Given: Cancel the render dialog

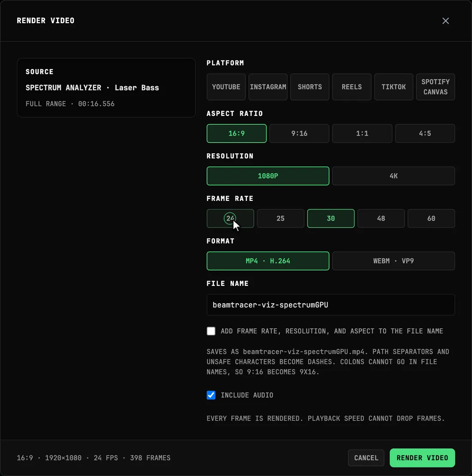Looking at the screenshot, I should [366, 458].
